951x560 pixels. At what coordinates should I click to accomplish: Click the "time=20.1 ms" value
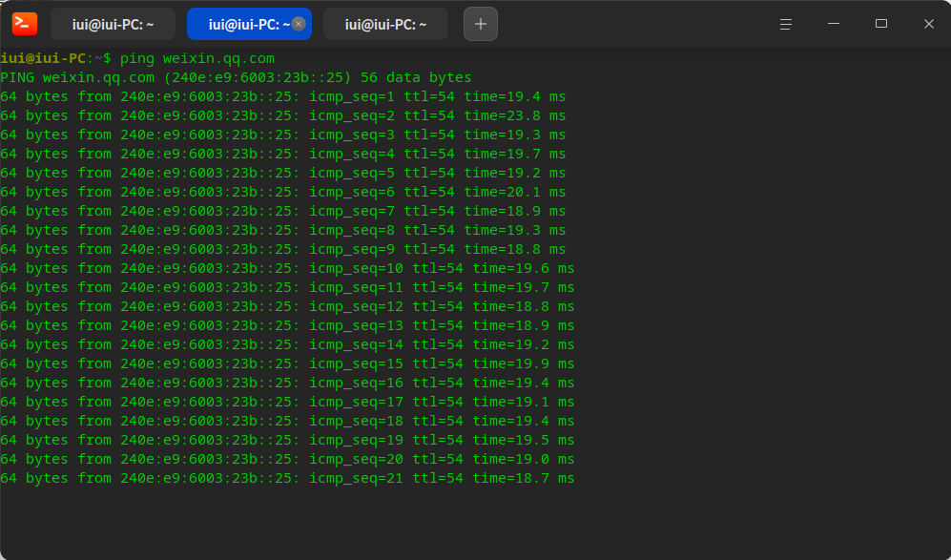515,192
